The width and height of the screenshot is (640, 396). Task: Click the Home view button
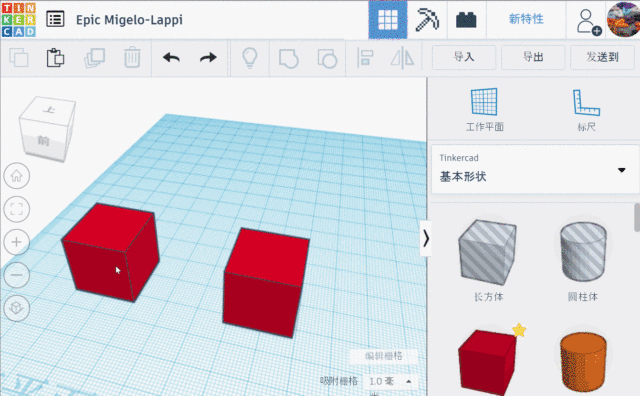17,176
